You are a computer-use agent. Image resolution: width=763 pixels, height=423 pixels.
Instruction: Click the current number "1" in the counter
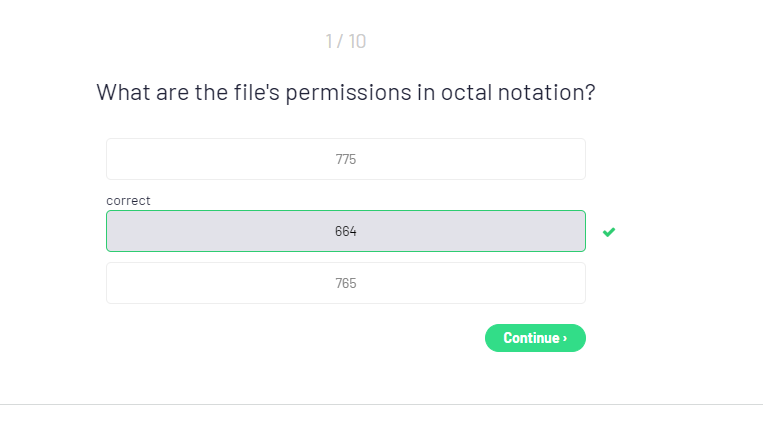328,41
